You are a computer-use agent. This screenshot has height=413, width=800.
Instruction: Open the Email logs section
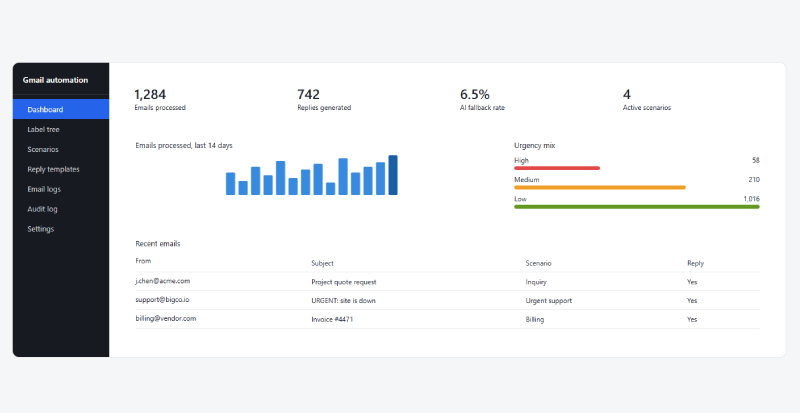click(61, 189)
